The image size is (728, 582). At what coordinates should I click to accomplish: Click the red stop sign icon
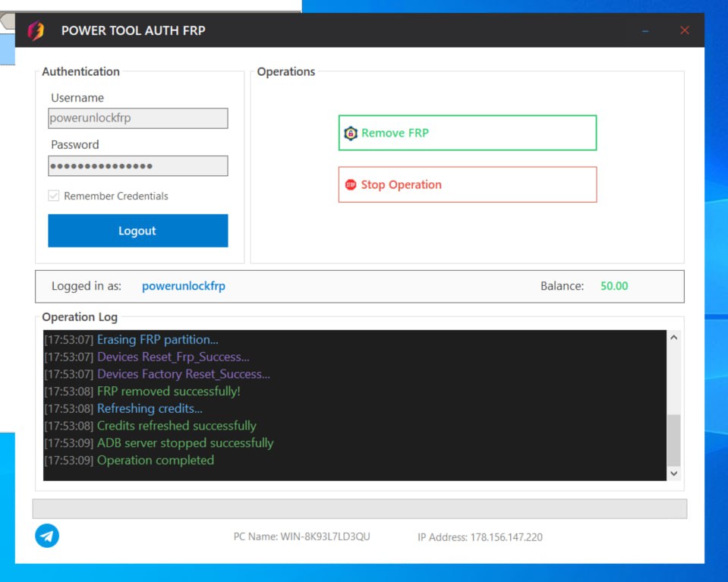coord(351,184)
